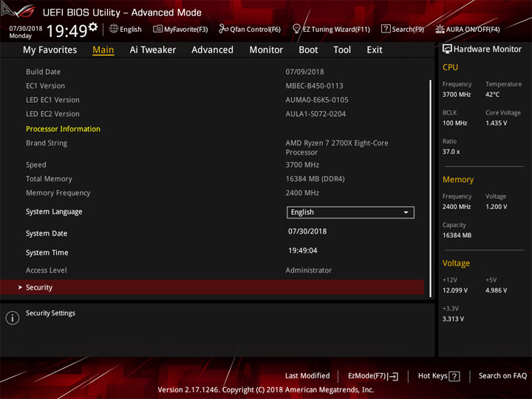Screen dimensions: 532x399
Task: Click CPU Temperature 42°C reading
Action: [x=492, y=95]
